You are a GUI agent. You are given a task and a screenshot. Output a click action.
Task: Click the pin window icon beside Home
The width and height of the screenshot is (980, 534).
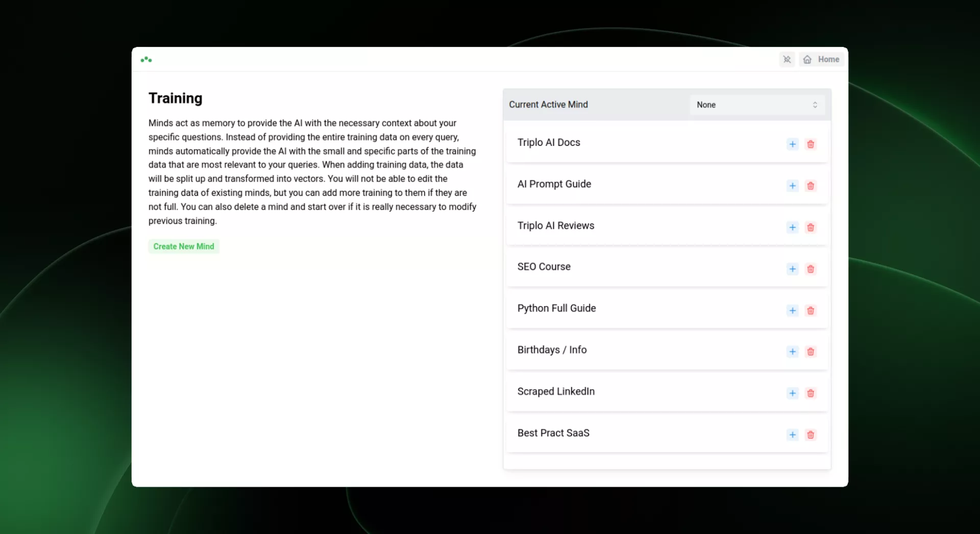point(787,60)
